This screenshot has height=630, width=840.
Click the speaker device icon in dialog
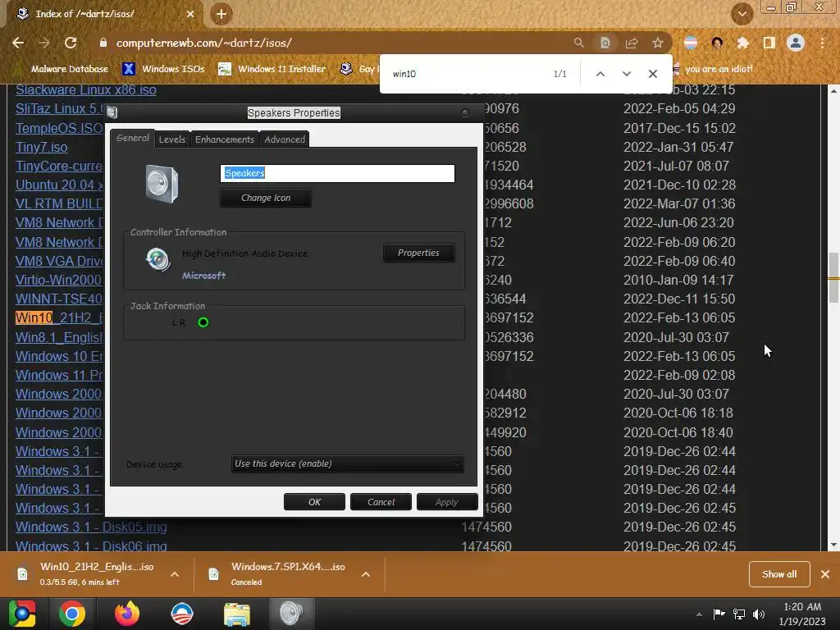coord(162,184)
